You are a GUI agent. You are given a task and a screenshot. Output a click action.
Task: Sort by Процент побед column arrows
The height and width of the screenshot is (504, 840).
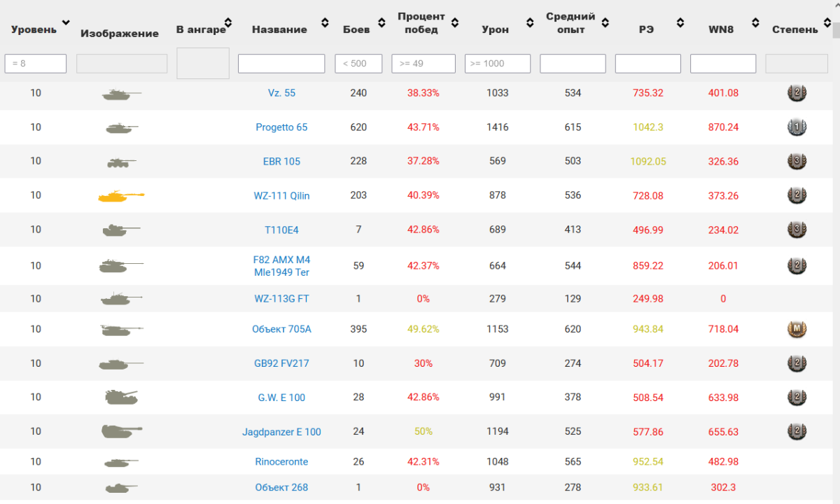pyautogui.click(x=455, y=22)
